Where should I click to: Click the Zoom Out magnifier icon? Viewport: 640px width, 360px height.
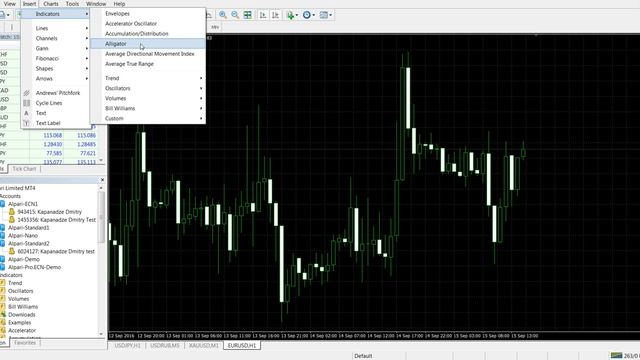pyautogui.click(x=235, y=15)
